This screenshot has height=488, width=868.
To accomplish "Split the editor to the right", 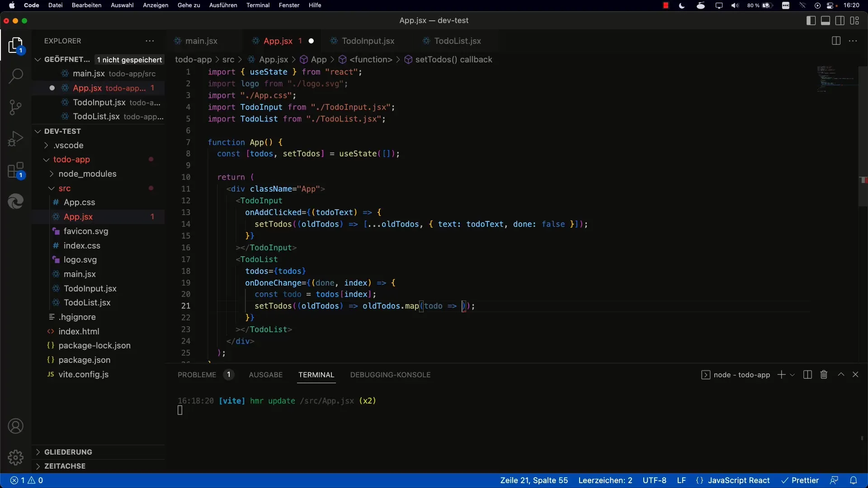I will [x=836, y=41].
